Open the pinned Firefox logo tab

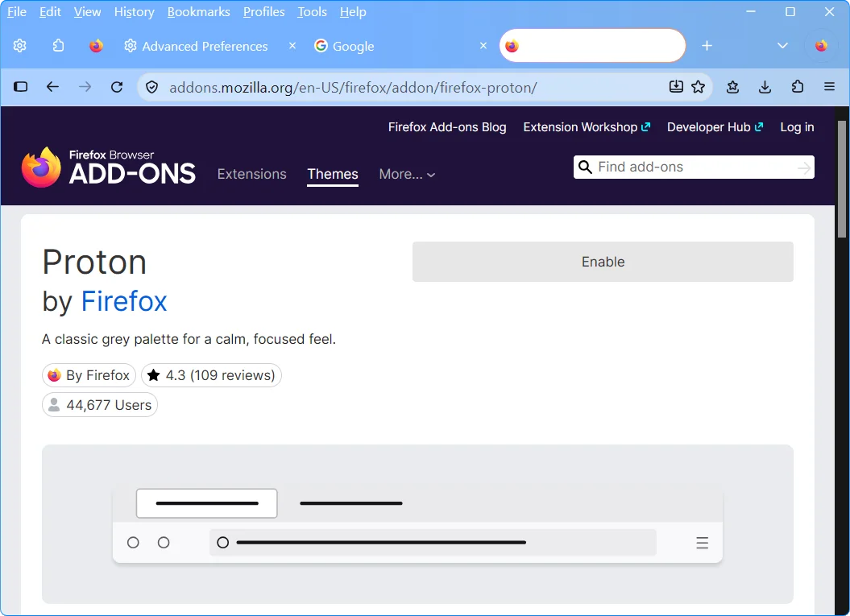[96, 46]
